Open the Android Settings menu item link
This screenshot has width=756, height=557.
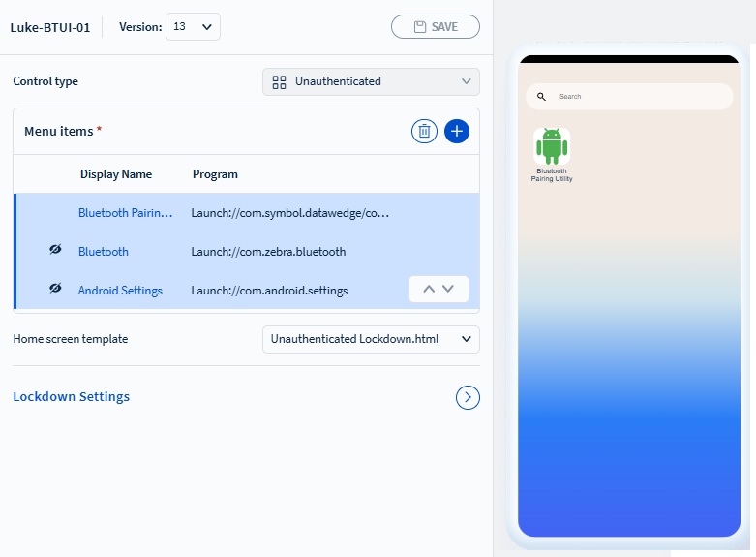coord(120,290)
